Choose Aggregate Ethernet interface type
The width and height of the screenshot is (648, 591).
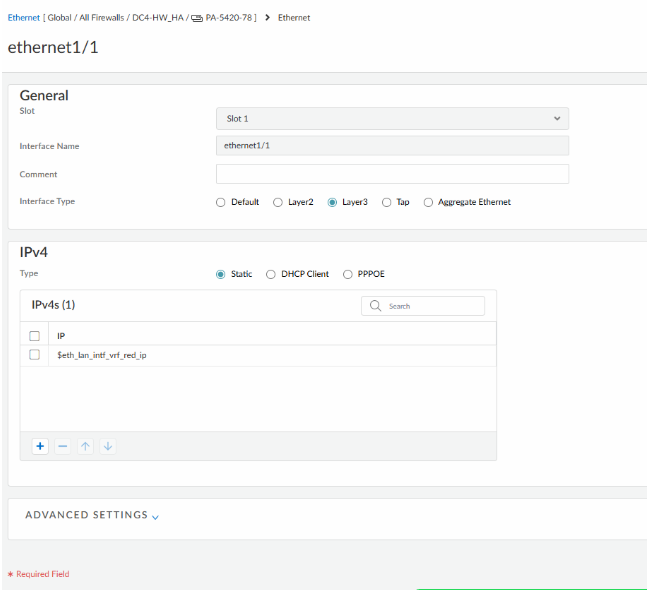tap(428, 202)
